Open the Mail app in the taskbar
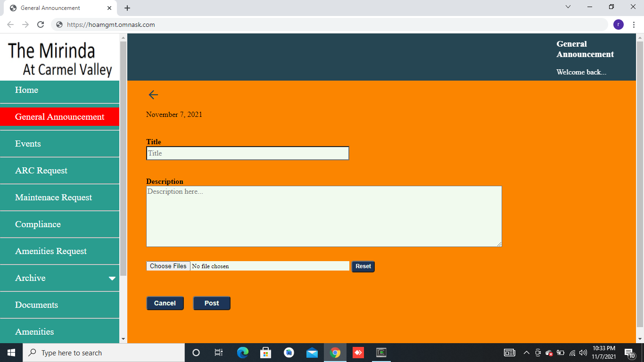The width and height of the screenshot is (644, 362). 312,353
